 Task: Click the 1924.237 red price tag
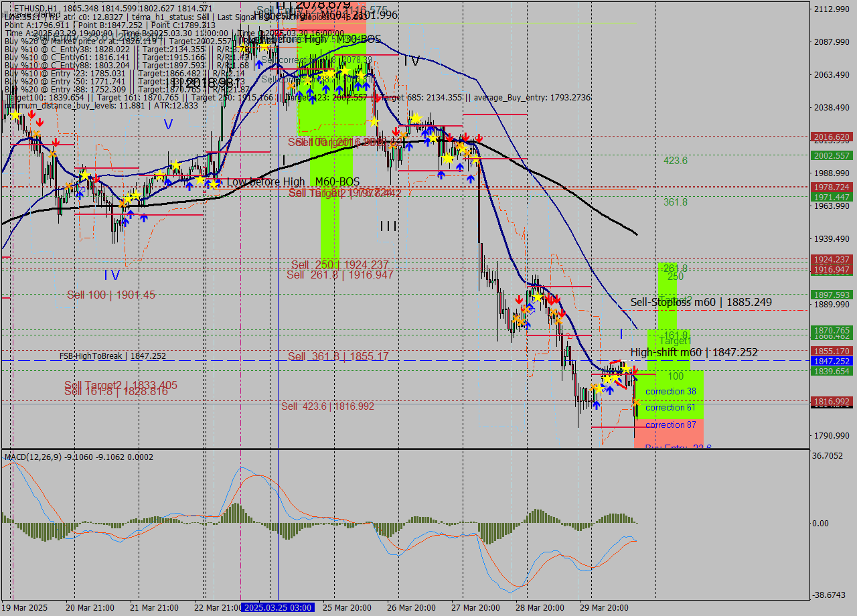[832, 259]
